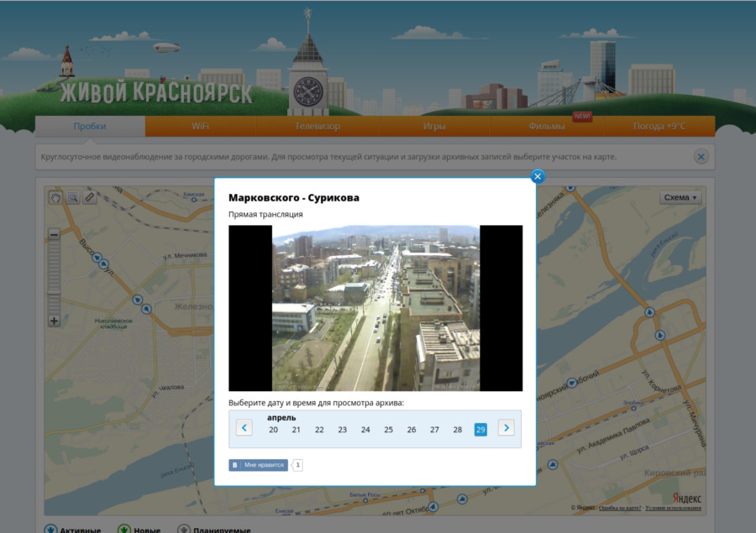Close the Марковского - Сурикова camera popup
The image size is (756, 533).
[x=538, y=176]
